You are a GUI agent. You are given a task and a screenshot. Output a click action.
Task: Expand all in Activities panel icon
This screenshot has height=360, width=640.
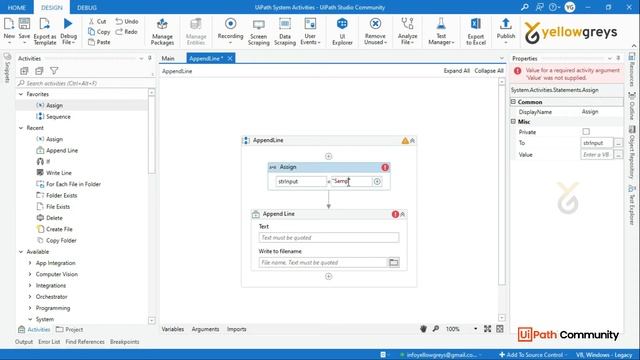point(24,71)
